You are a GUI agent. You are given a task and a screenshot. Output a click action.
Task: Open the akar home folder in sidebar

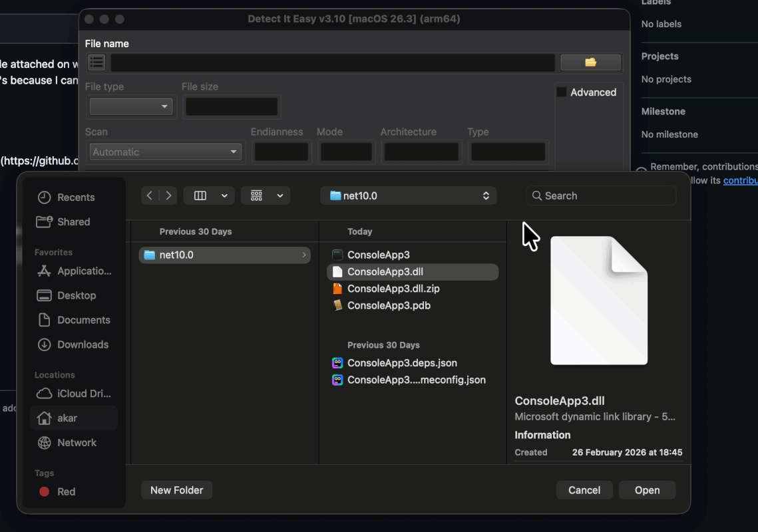click(74, 418)
